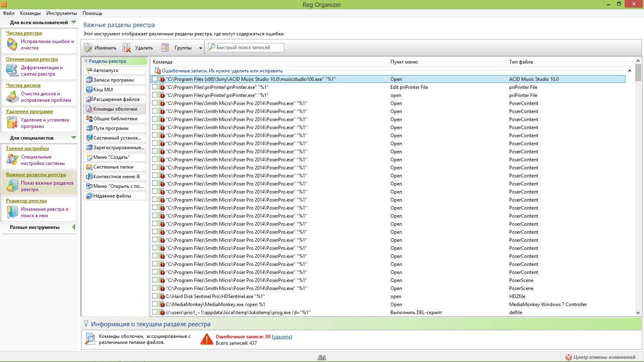Screen dimensions: 644x362
Task: Select Меню "Открыть с по..." section
Action: [x=115, y=186]
